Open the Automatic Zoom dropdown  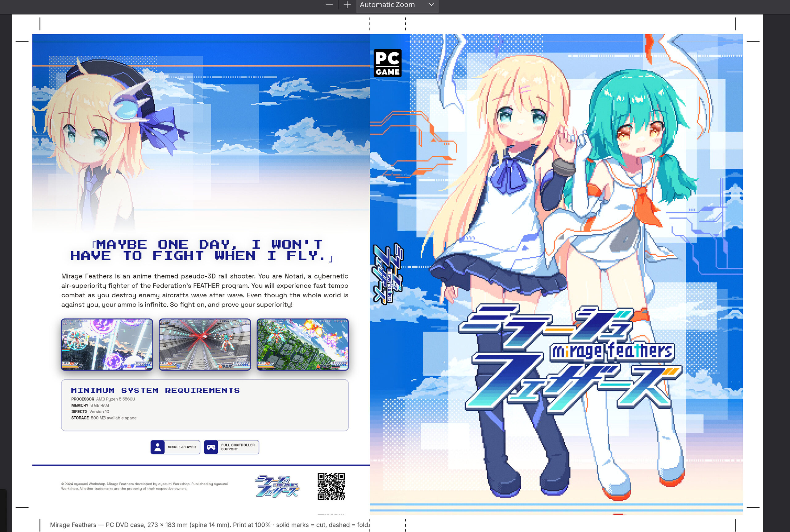tap(397, 5)
